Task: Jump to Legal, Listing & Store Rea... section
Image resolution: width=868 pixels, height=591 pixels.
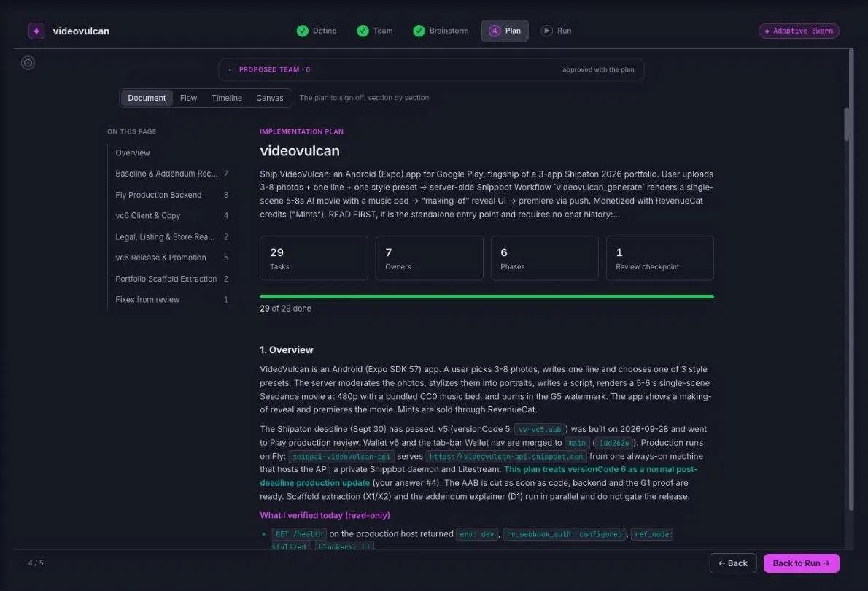Action: 171,237
